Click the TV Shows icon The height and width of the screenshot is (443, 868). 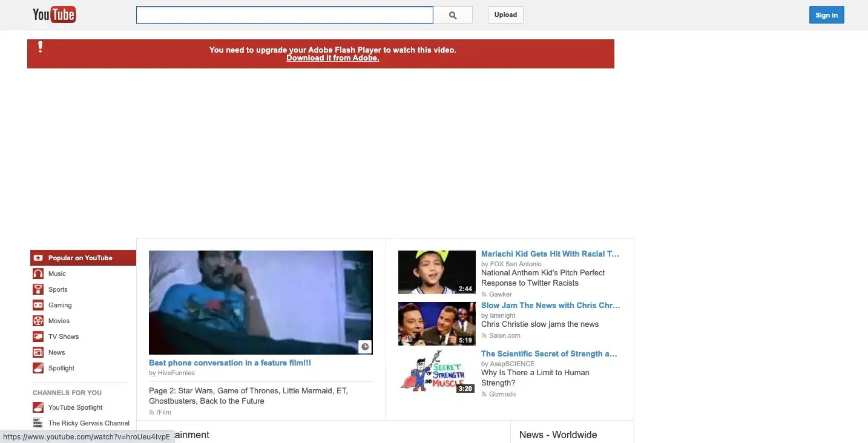[38, 336]
